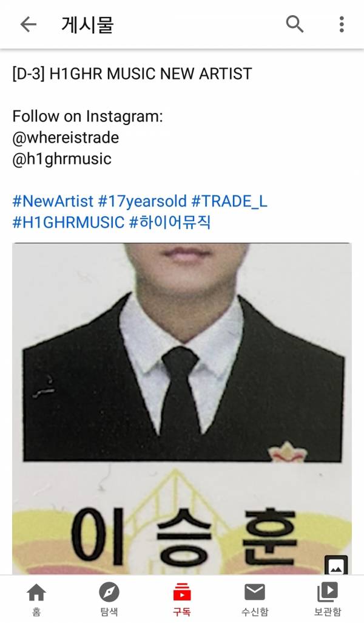Viewport: 364px width, 623px height.
Task: Tap the #하이어뮤직 hashtag
Action: coord(170,222)
